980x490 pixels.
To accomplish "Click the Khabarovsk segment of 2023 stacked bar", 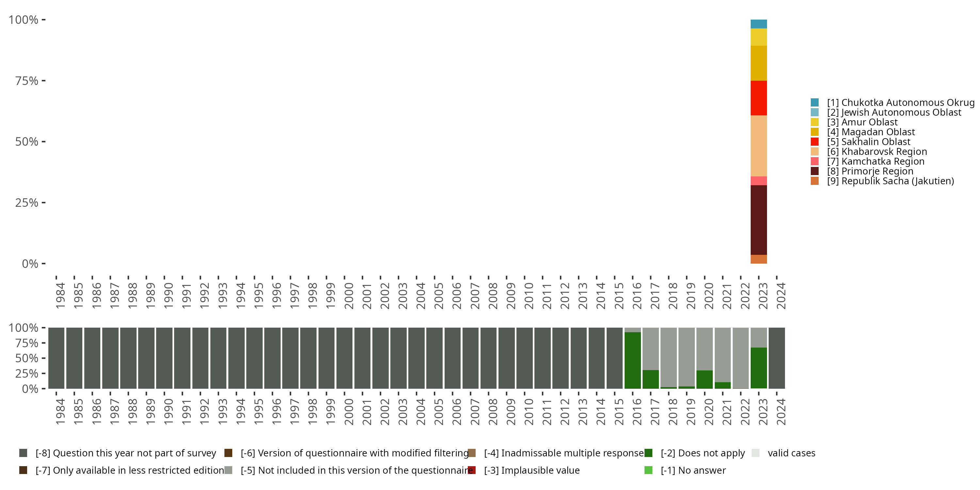I will (x=759, y=146).
